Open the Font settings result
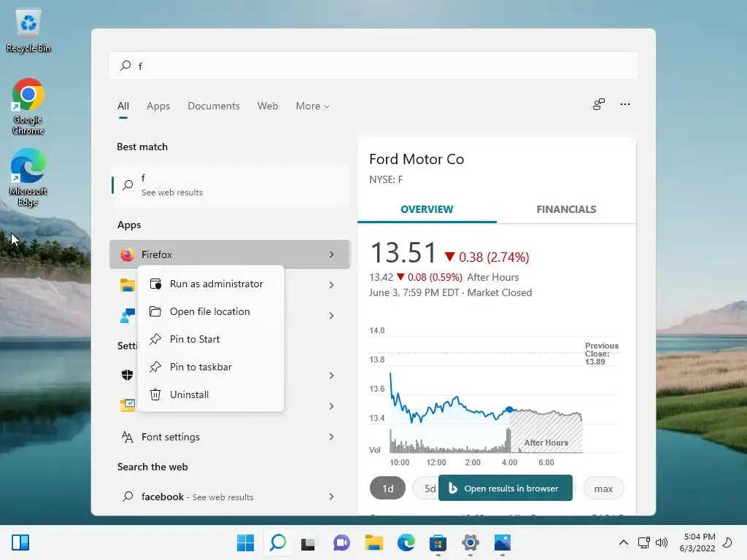Image resolution: width=747 pixels, height=560 pixels. (x=230, y=437)
